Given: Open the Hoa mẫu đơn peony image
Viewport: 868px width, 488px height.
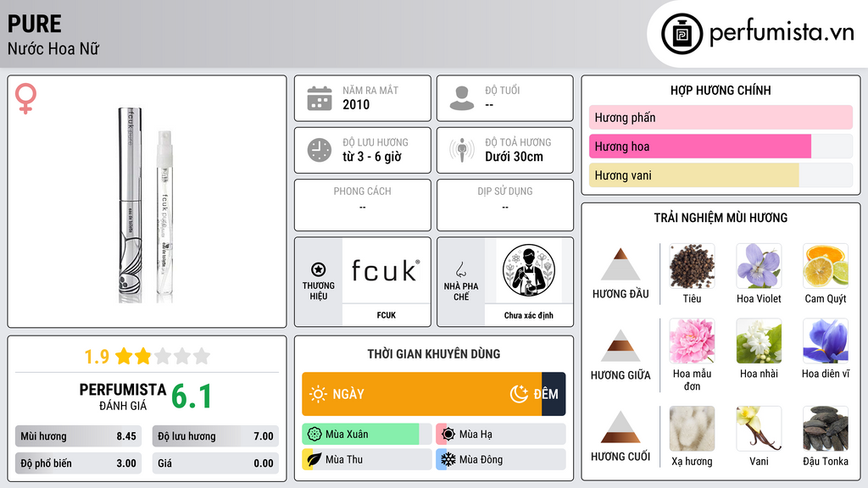Looking at the screenshot, I should (x=692, y=341).
